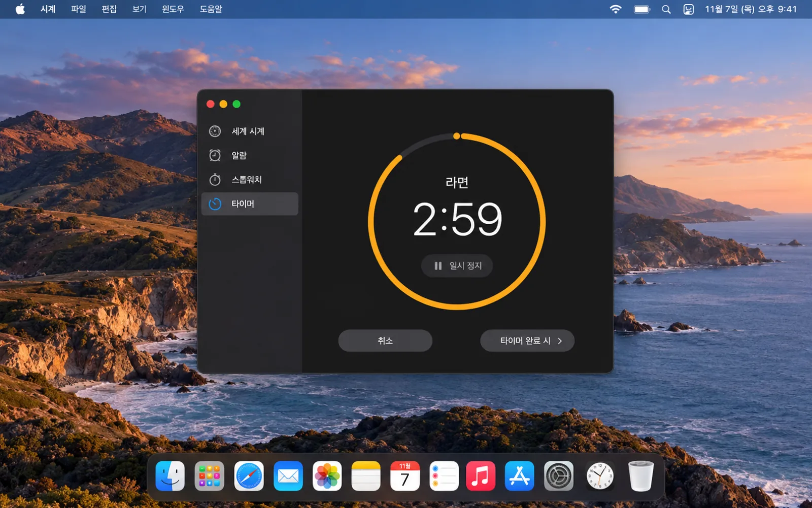Click the date and time in menu bar
The height and width of the screenshot is (508, 812).
[751, 9]
